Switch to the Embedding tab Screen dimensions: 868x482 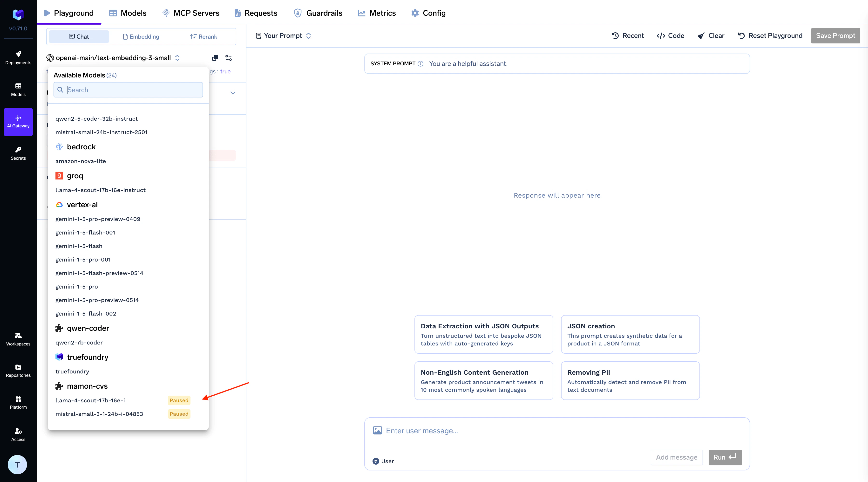coord(141,36)
